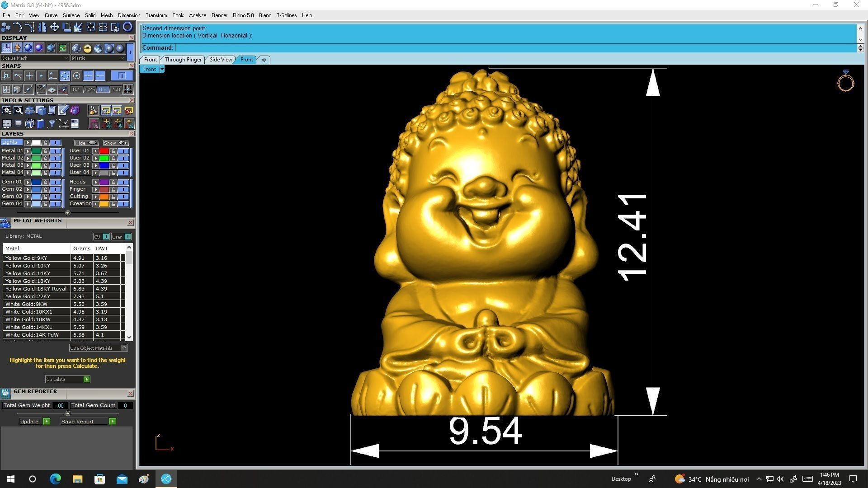Viewport: 868px width, 488px height.
Task: Click Update in Gem Reporter
Action: (34, 422)
